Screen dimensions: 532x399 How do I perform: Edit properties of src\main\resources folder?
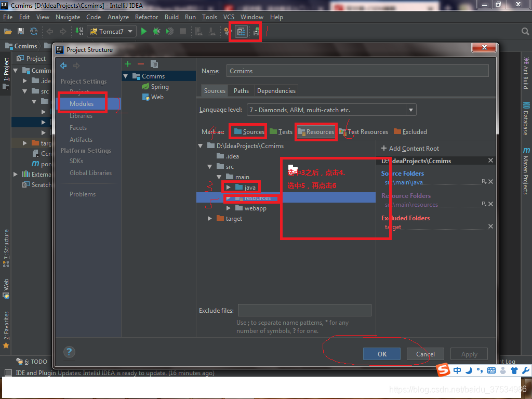(484, 204)
